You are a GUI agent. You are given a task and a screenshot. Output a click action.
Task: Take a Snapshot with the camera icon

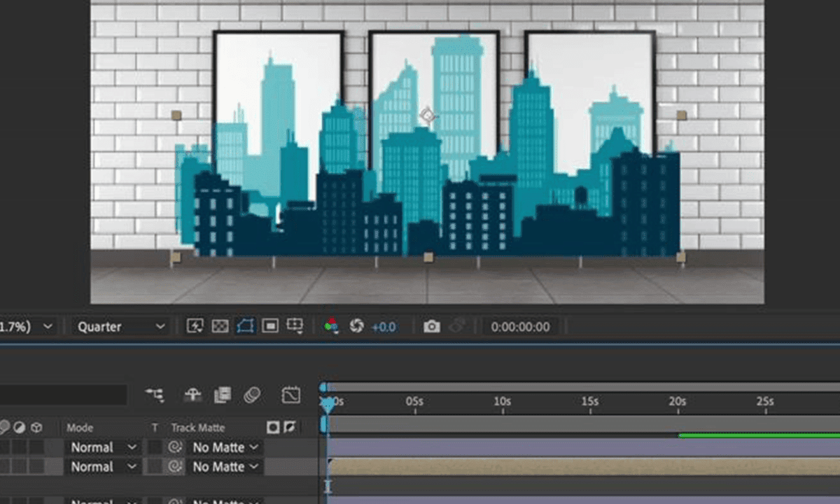(432, 325)
